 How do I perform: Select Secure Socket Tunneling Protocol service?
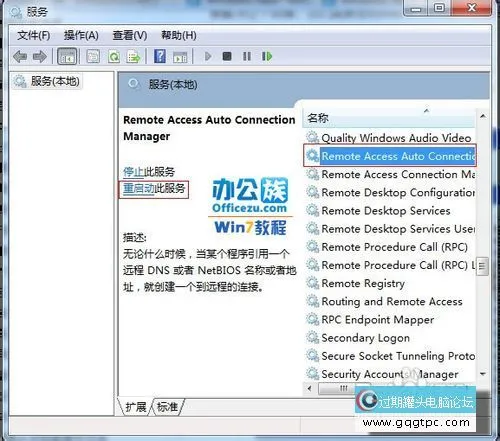click(x=390, y=356)
